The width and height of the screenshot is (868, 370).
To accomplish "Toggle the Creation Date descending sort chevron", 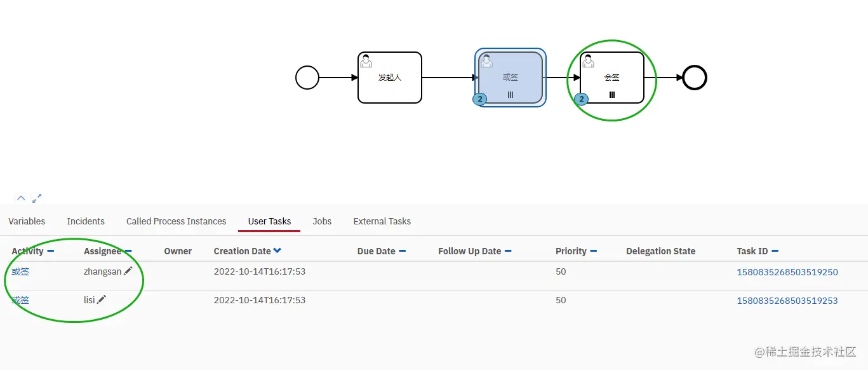I will coord(277,251).
